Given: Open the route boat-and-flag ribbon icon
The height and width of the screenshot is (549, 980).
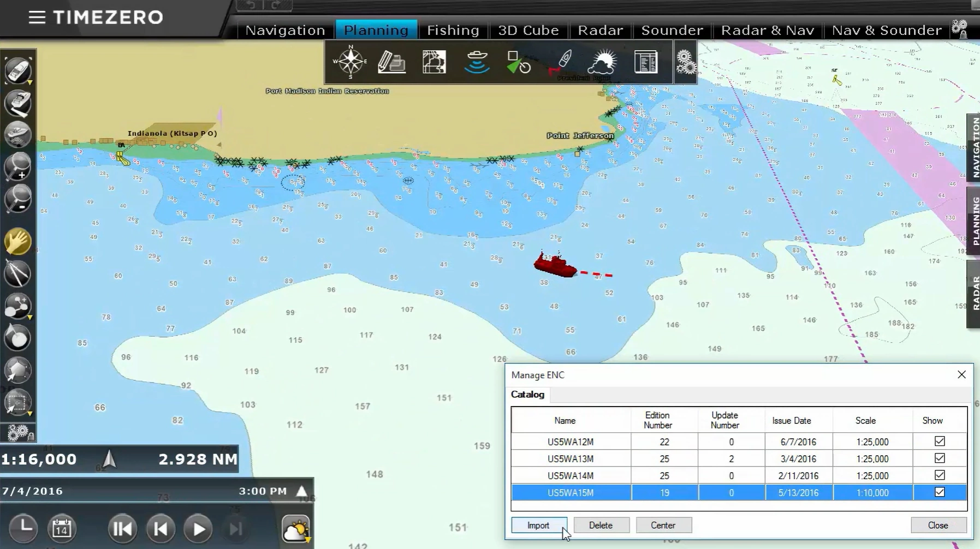Looking at the screenshot, I should 561,62.
